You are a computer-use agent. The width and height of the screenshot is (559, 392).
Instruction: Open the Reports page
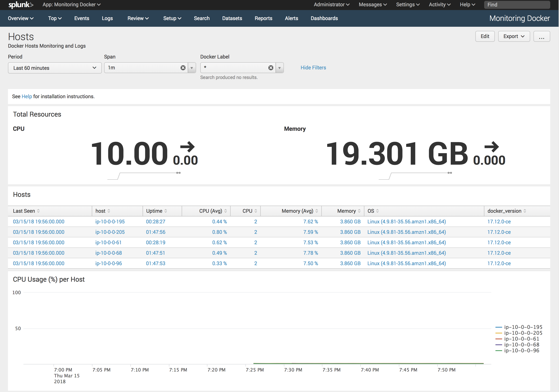(x=263, y=18)
